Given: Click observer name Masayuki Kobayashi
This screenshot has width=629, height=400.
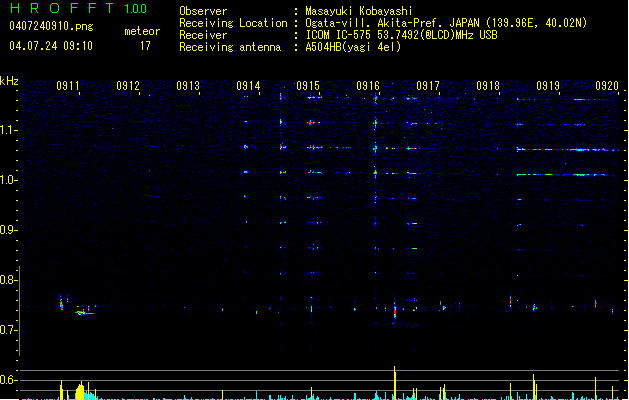Looking at the screenshot, I should tap(359, 11).
